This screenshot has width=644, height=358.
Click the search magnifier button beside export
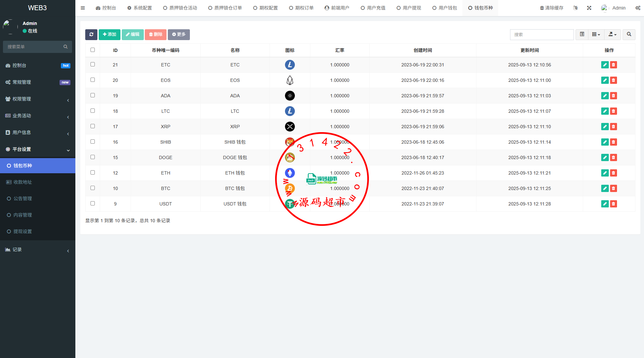click(x=629, y=35)
